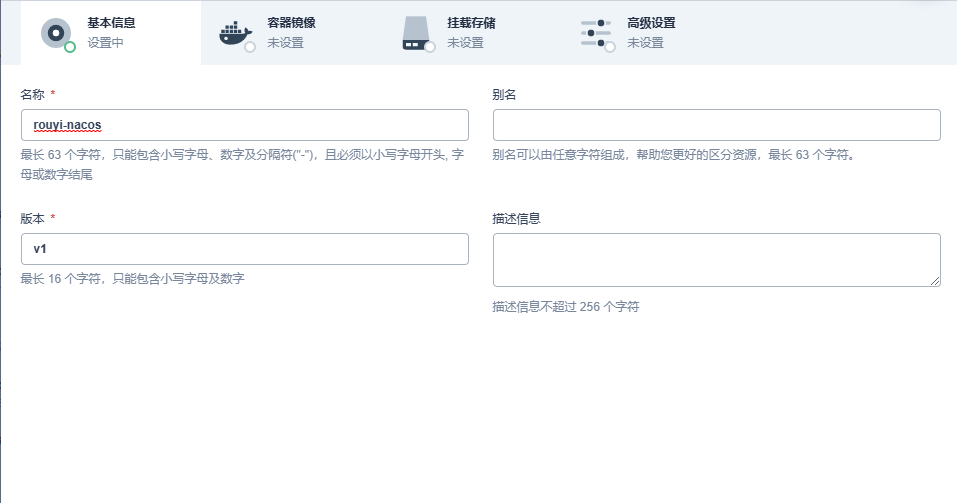Click the green status circle on 基本信息
Image resolution: width=957 pixels, height=503 pixels.
[x=70, y=46]
